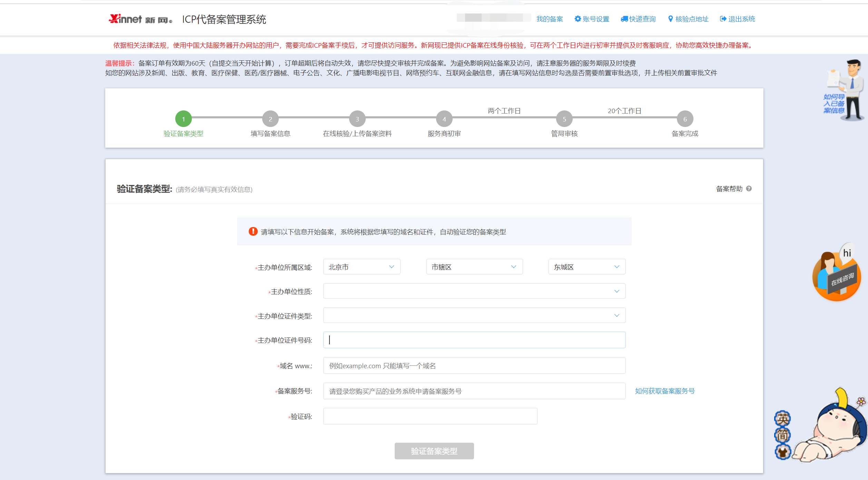
Task: Open the 主办单位性质 dropdown
Action: pos(474,291)
